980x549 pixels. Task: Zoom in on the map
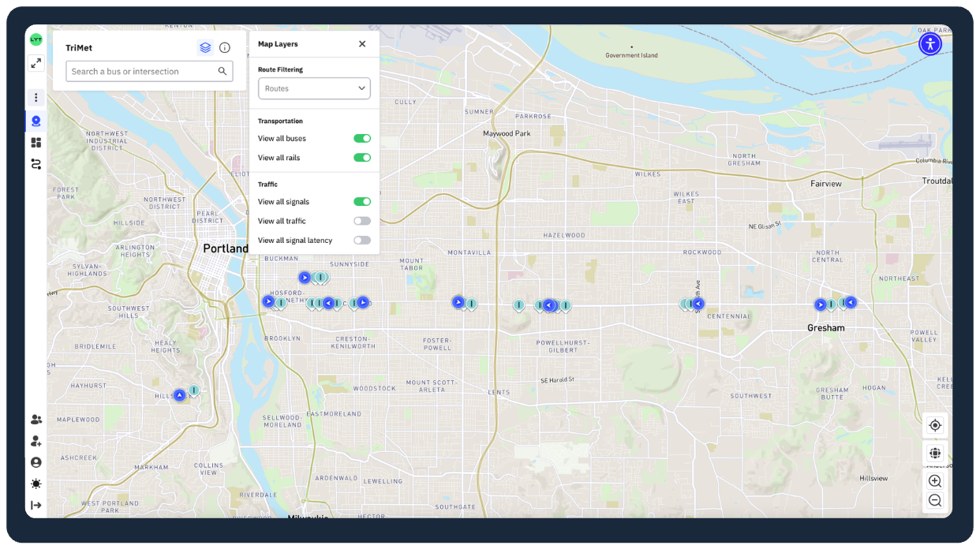click(x=935, y=481)
